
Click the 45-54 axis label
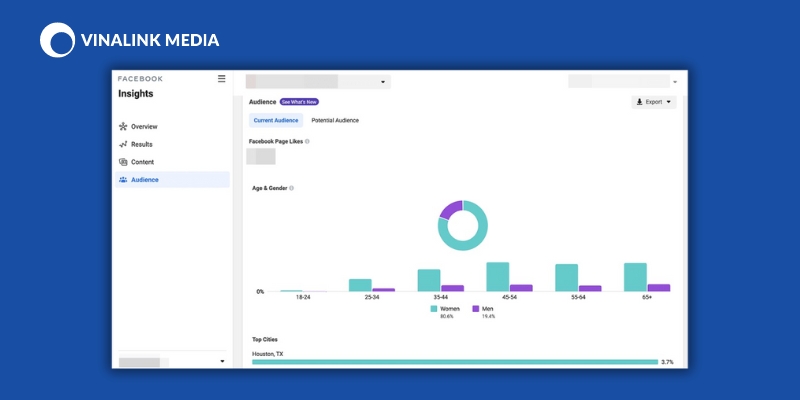(510, 297)
